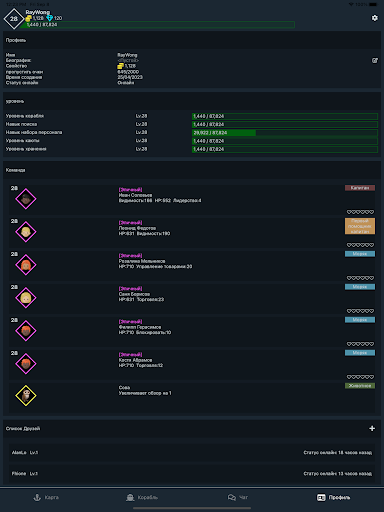
Task: Click the red Капитан role badge
Action: (x=360, y=188)
